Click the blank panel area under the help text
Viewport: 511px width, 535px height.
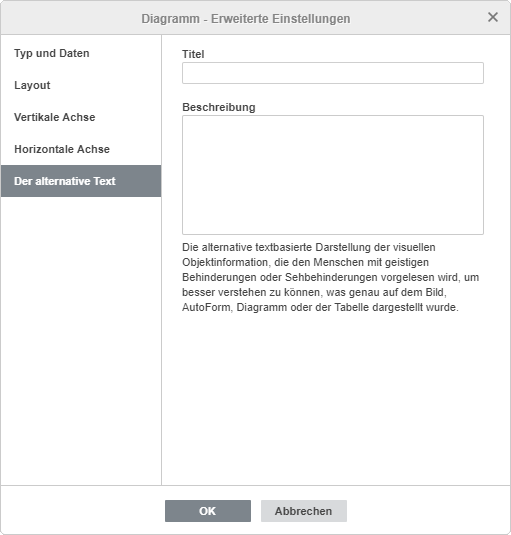click(336, 399)
